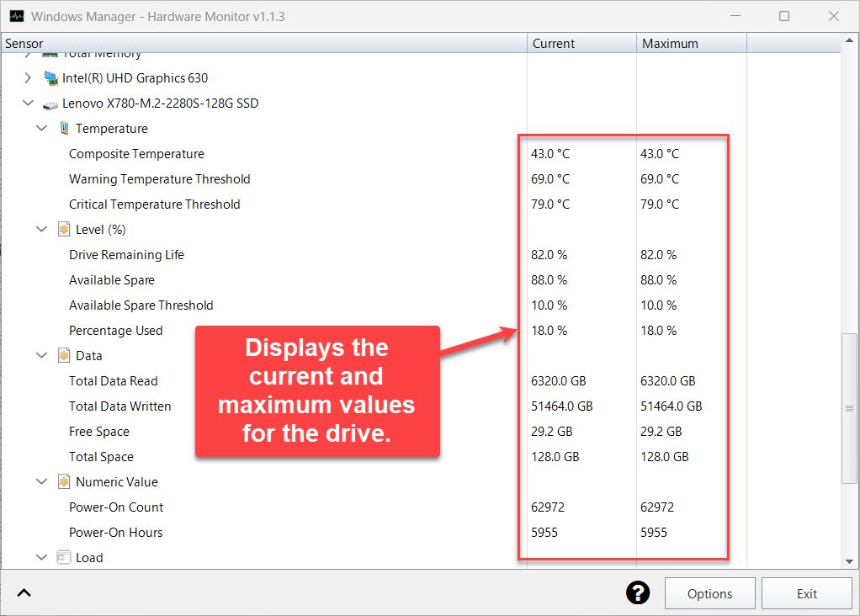Click the Temperature thermometer icon
Screen dimensions: 860x616
pyautogui.click(x=64, y=129)
